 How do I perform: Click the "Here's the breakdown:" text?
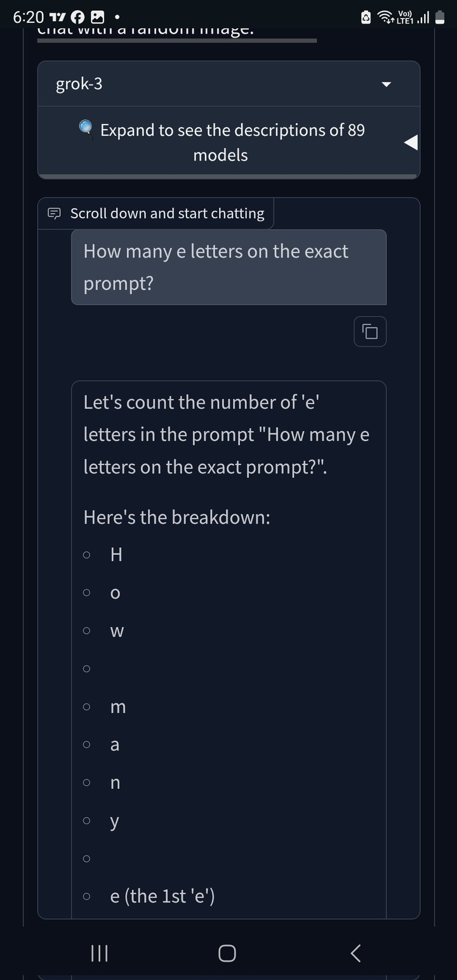(177, 517)
